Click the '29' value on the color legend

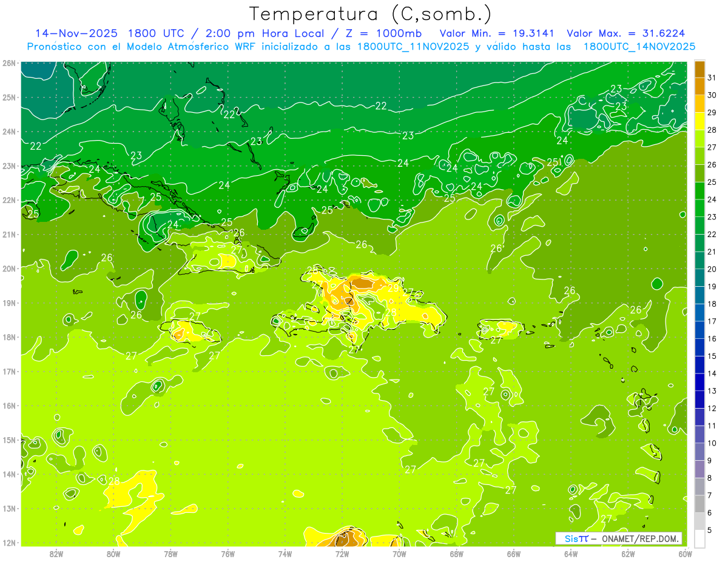(712, 113)
